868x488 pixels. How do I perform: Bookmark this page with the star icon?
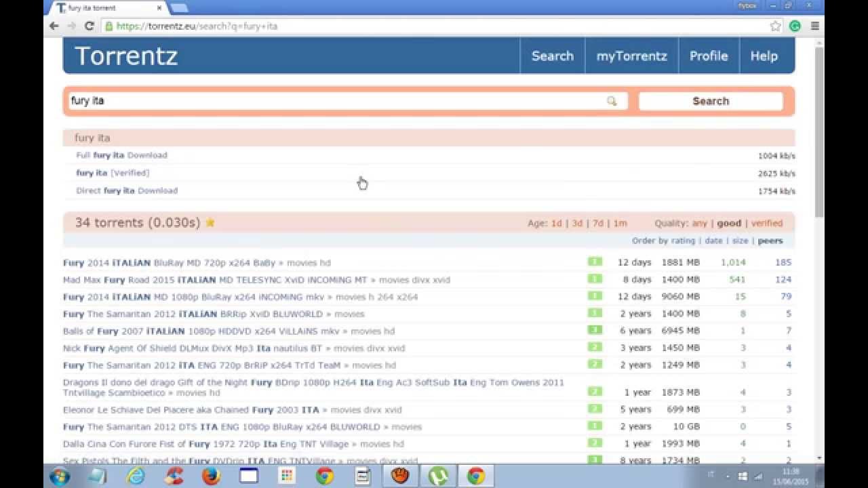pyautogui.click(x=776, y=26)
